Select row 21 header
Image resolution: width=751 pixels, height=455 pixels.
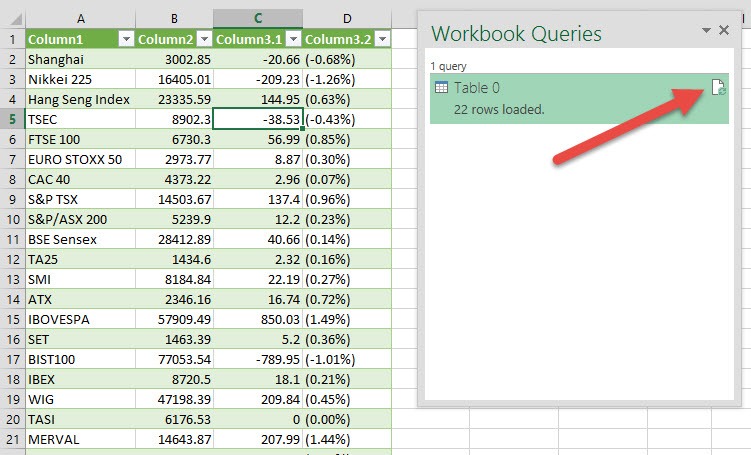(12, 439)
